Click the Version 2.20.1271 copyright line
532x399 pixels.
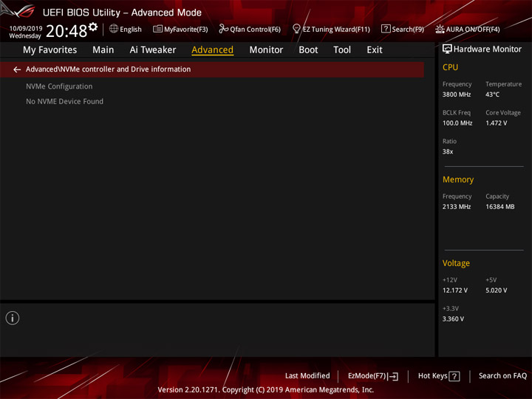(266, 390)
